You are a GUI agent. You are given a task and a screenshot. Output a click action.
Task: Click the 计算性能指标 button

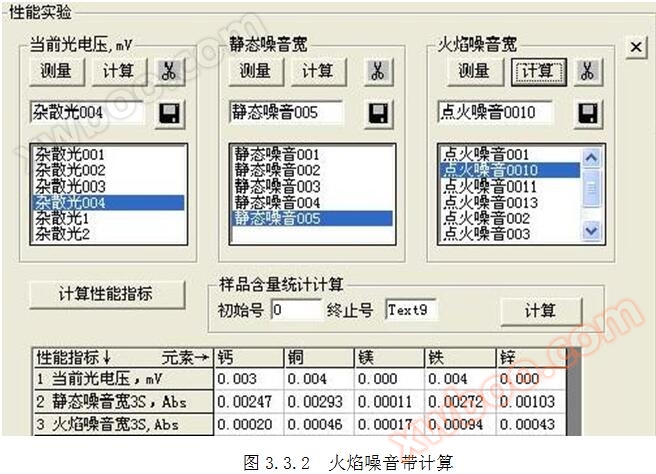(106, 294)
